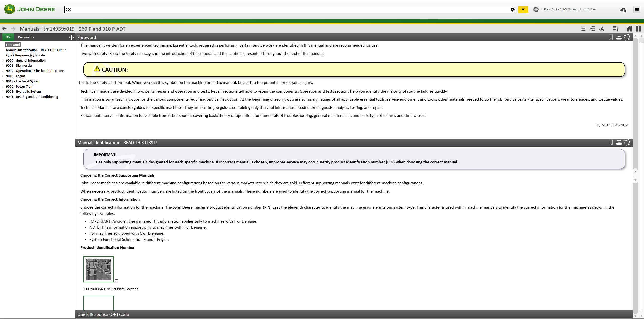The width and height of the screenshot is (644, 319).
Task: Select the home icon in the toolbar
Action: (x=630, y=29)
